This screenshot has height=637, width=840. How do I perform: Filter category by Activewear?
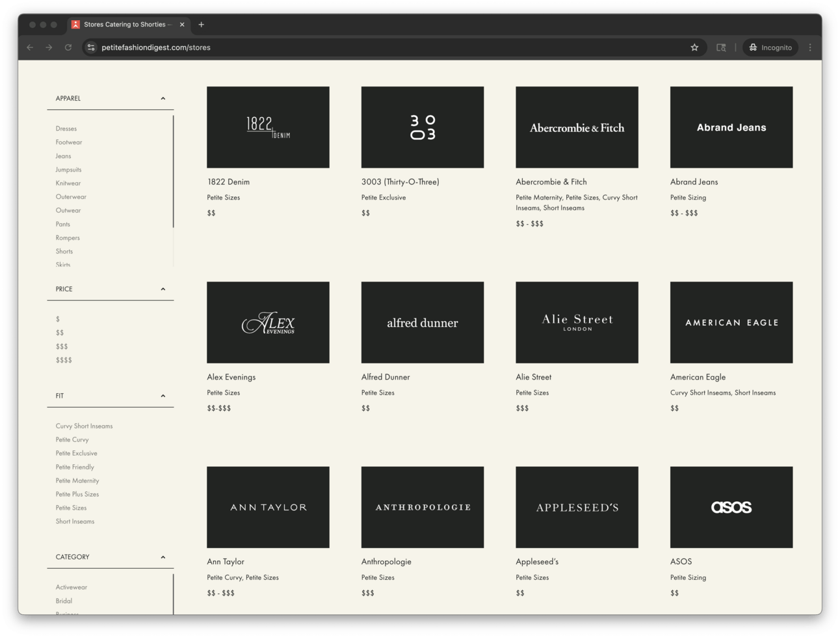point(72,588)
